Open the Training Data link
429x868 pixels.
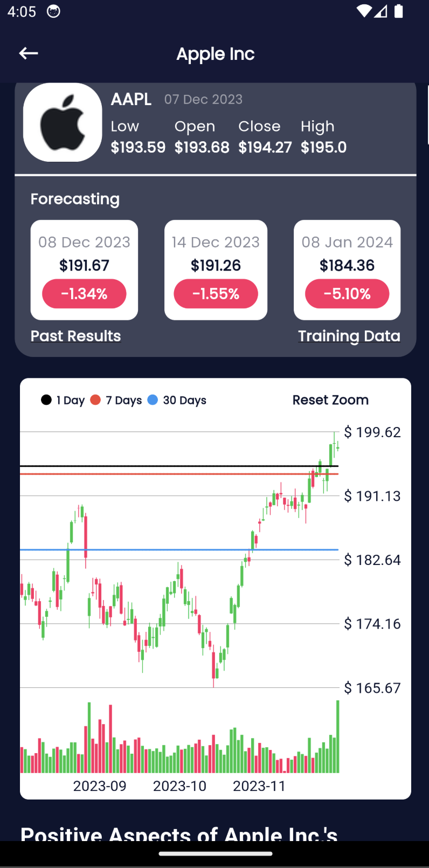[x=349, y=336]
